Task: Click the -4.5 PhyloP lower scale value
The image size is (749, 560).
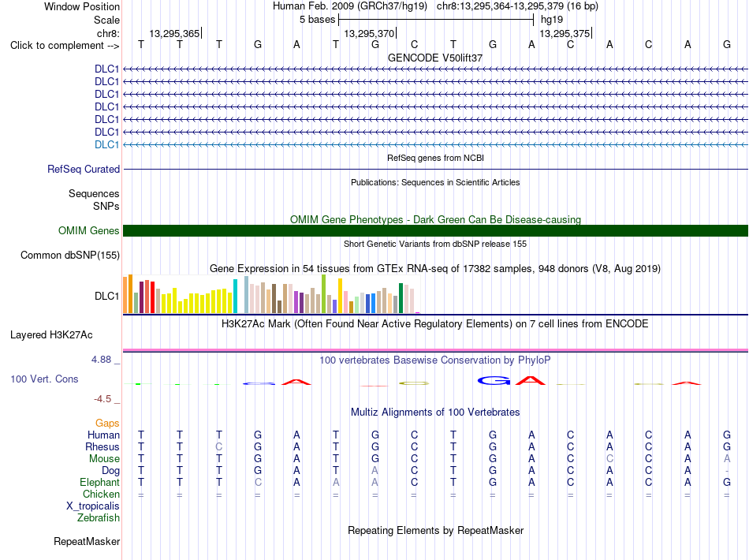Action: 102,399
